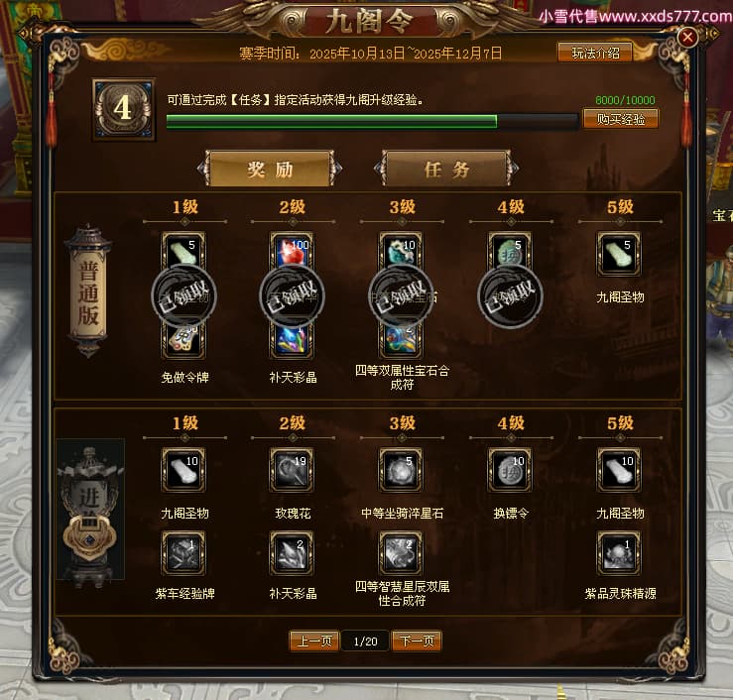Click the level 5 进阶 九阁圣物 icon
733x700 pixels.
click(619, 470)
